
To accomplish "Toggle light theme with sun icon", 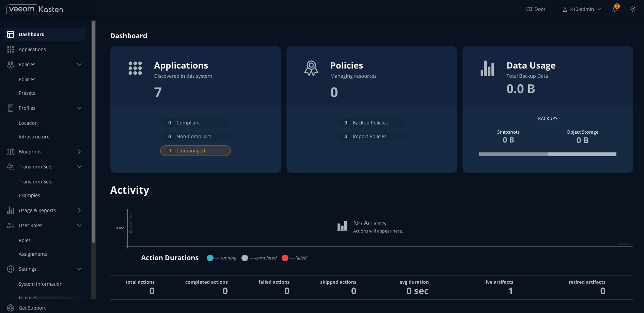I will (632, 10).
